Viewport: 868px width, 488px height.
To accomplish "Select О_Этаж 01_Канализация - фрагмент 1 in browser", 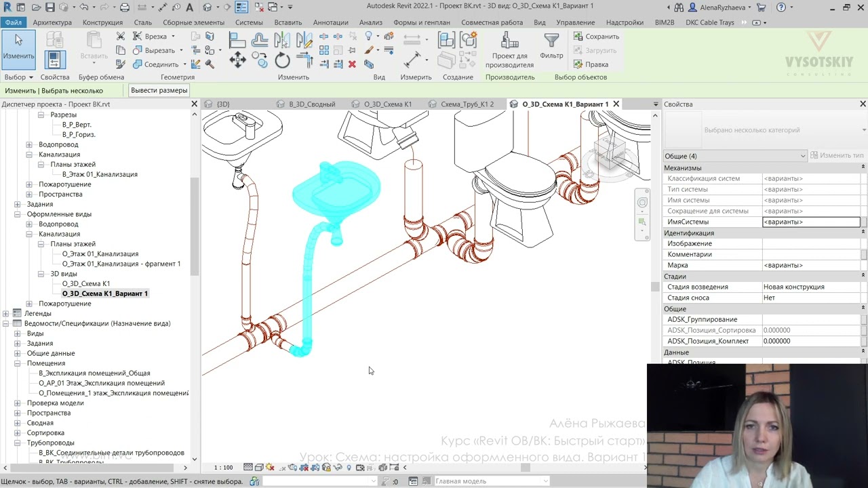I will tap(121, 264).
